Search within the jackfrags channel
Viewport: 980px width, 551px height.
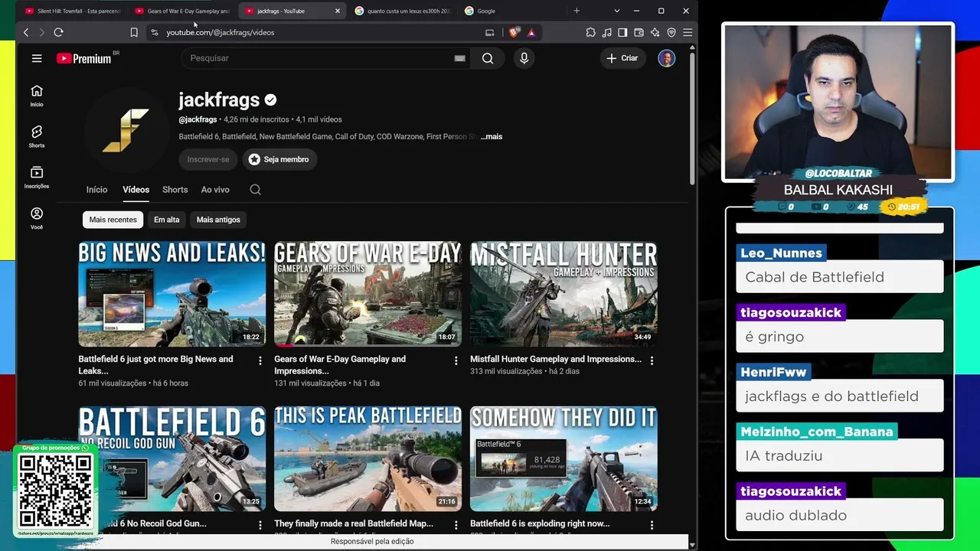pyautogui.click(x=256, y=190)
